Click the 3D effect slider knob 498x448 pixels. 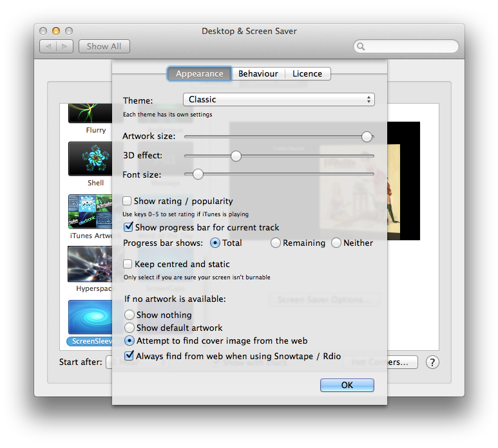click(236, 156)
